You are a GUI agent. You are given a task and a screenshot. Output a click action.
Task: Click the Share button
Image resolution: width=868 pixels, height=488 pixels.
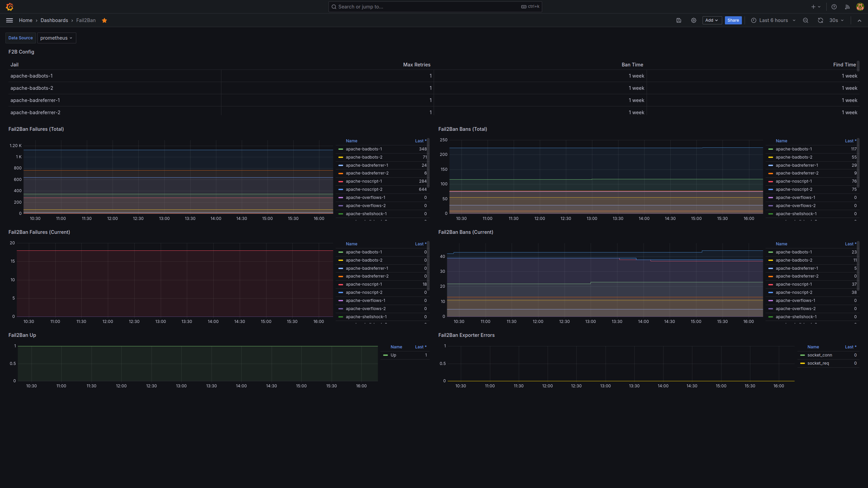(733, 20)
